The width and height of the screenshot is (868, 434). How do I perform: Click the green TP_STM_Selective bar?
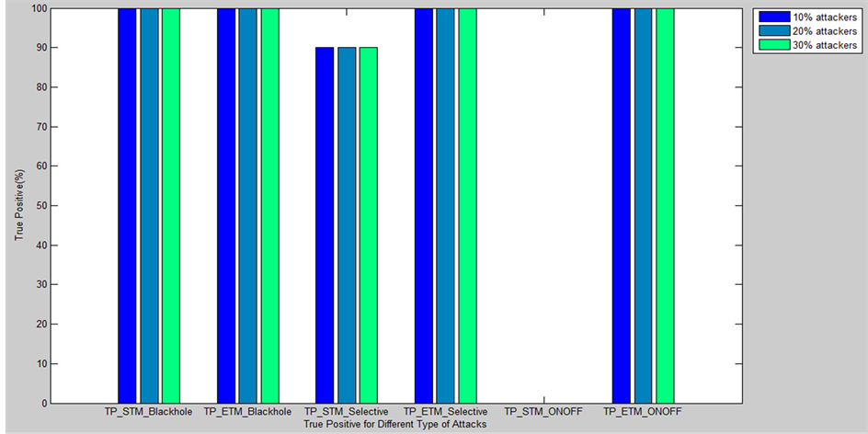(368, 225)
